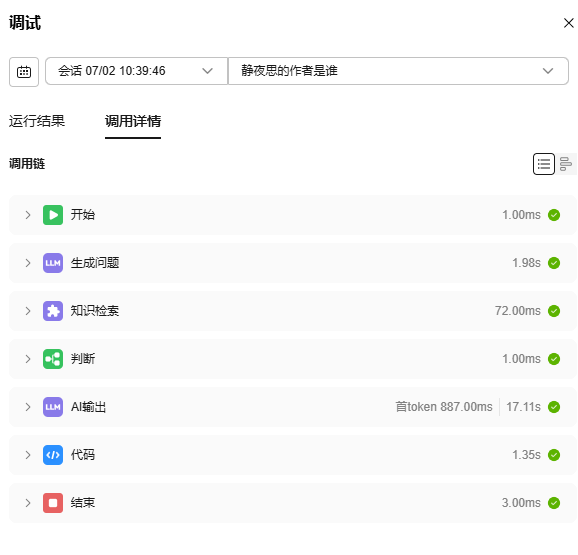The image size is (578, 555).
Task: Click the green 开始 start node icon
Action: [53, 215]
